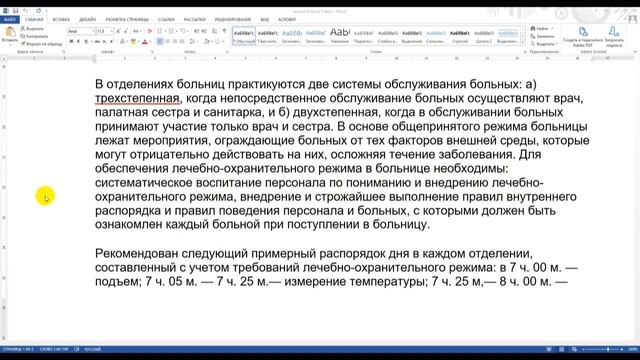Click the numbered list icon

tap(171, 31)
